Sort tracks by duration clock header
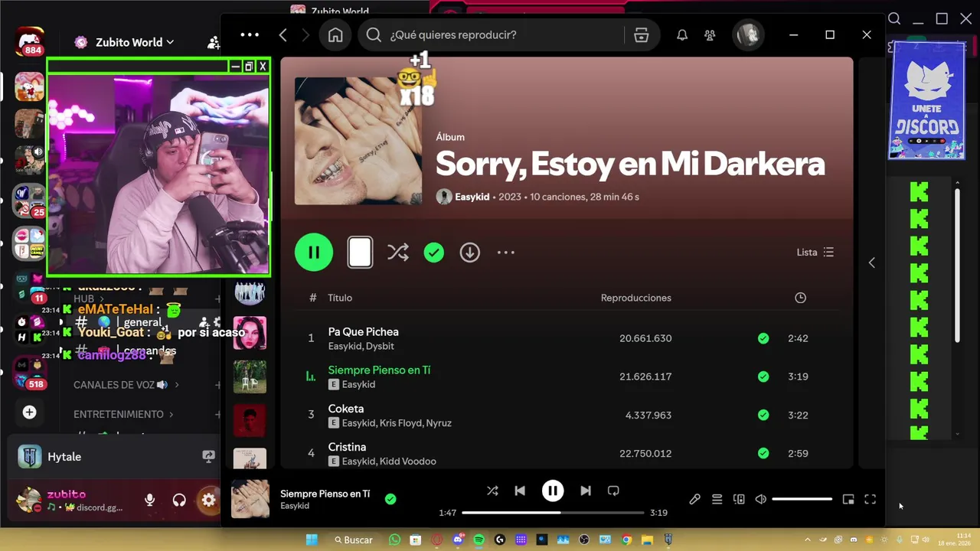 click(x=800, y=298)
